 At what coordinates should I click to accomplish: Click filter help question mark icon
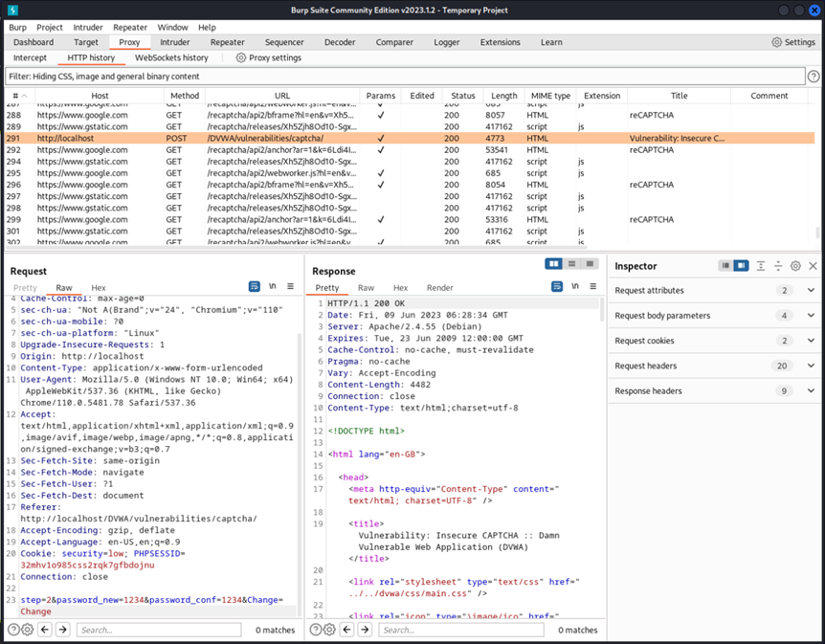(814, 77)
